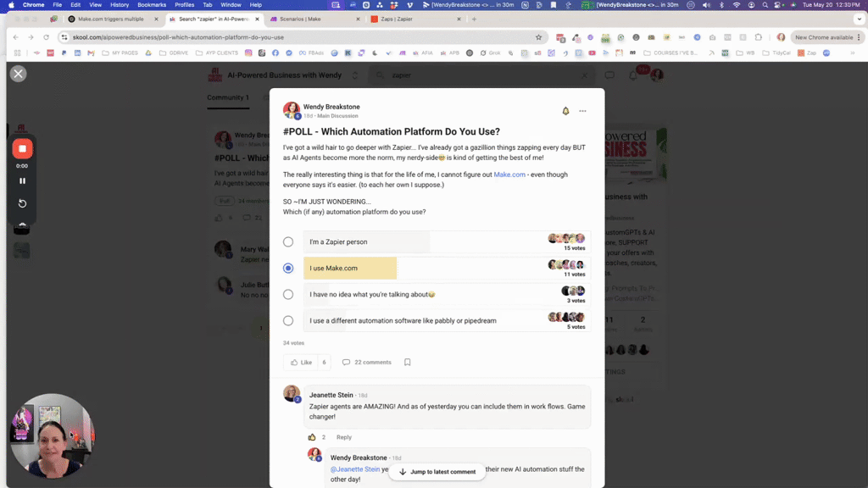Open the Skool chat messages icon
This screenshot has height=488, width=868.
coord(609,75)
